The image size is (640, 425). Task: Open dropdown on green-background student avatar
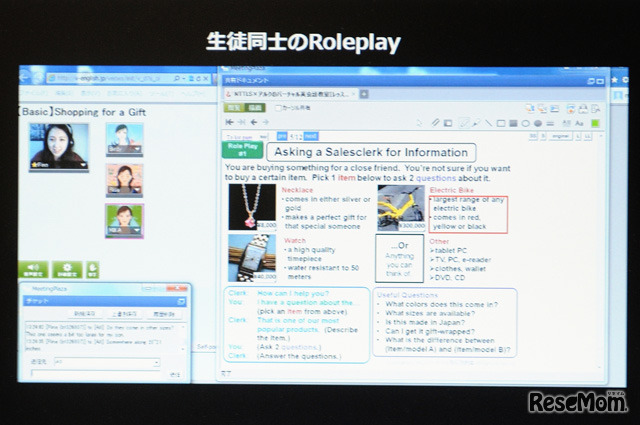(x=137, y=231)
